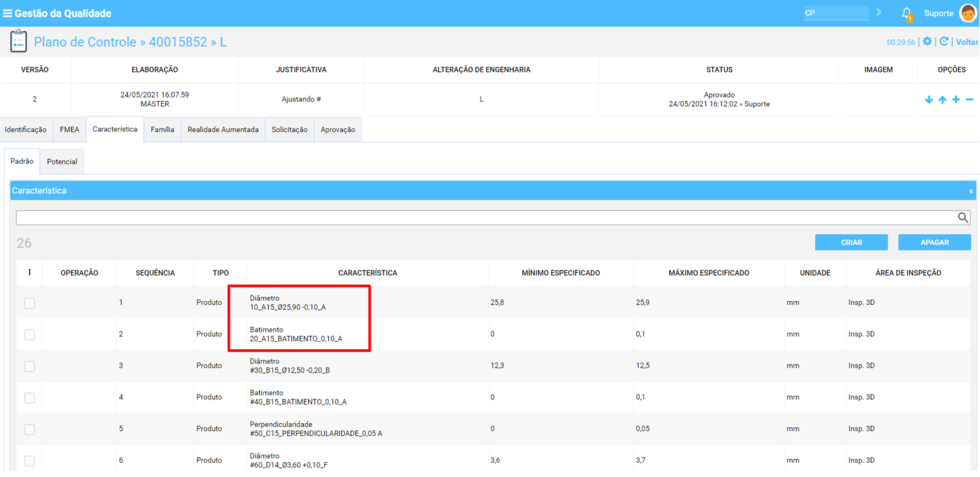Click Plano de Controle breadcrumb link

click(x=85, y=42)
